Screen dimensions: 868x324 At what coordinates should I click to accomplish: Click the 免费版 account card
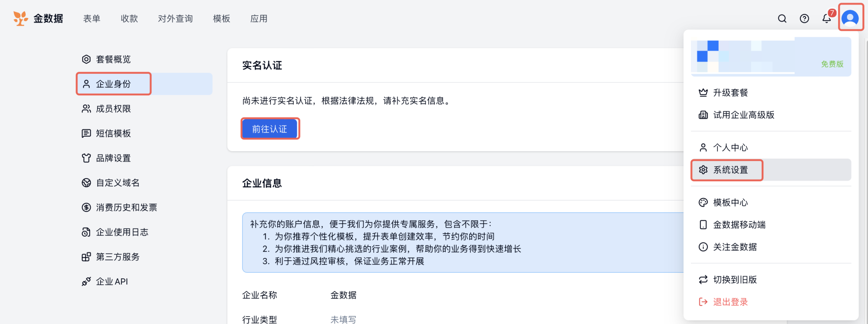[x=771, y=56]
